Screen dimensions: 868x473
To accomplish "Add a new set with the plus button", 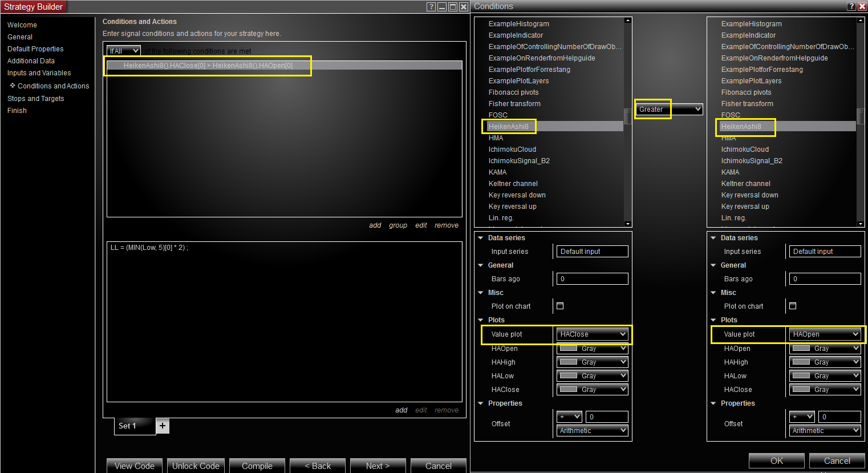I will (163, 426).
